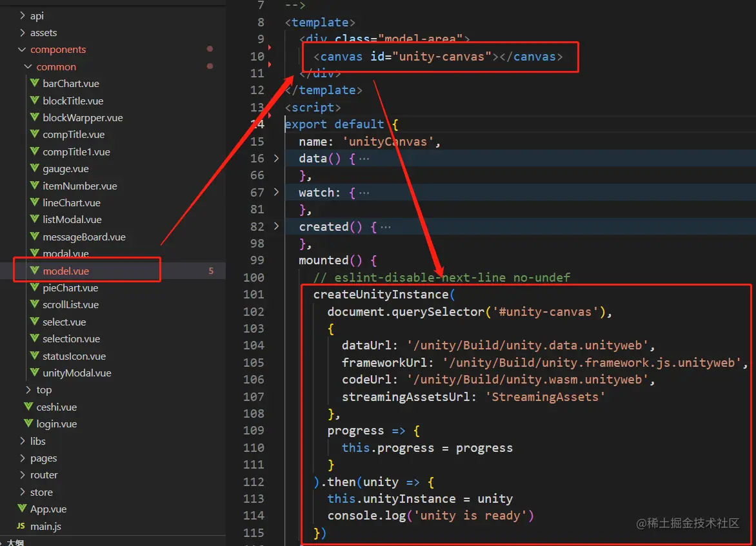This screenshot has width=756, height=546.
Task: Select model.vue in the file tree
Action: [x=66, y=271]
